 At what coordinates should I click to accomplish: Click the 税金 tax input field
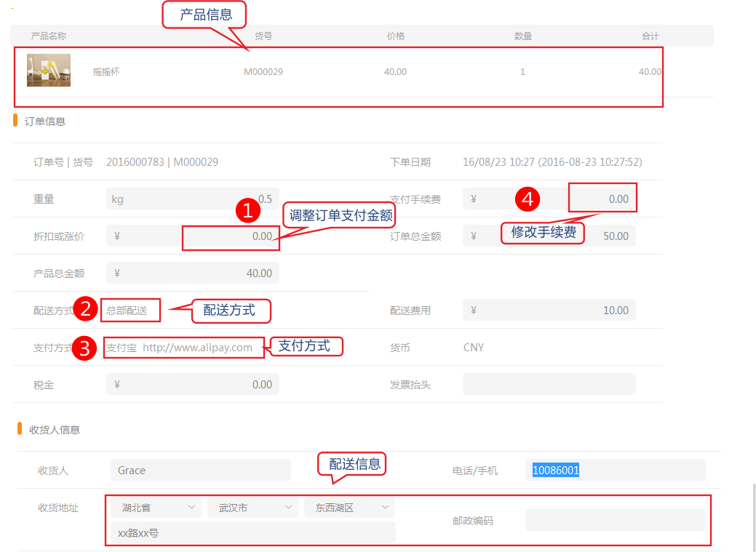click(192, 385)
